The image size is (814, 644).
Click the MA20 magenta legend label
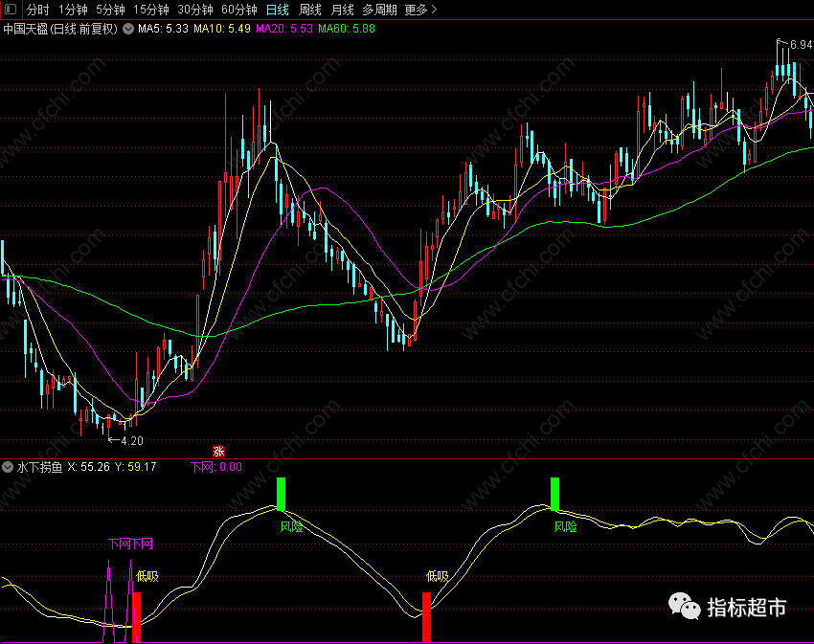tap(284, 29)
